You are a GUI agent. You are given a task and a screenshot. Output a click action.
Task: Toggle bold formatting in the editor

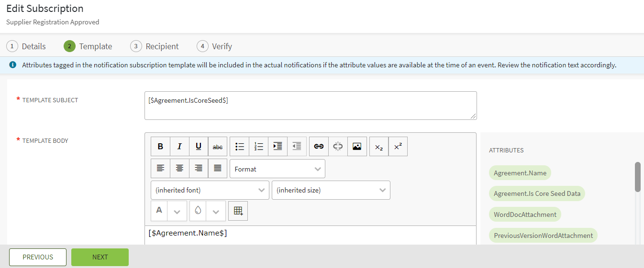(160, 147)
